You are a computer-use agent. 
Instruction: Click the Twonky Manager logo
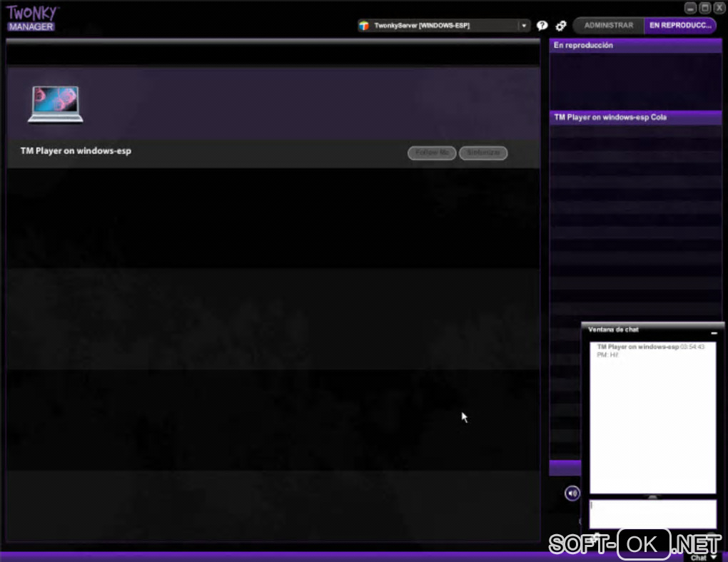pos(31,18)
